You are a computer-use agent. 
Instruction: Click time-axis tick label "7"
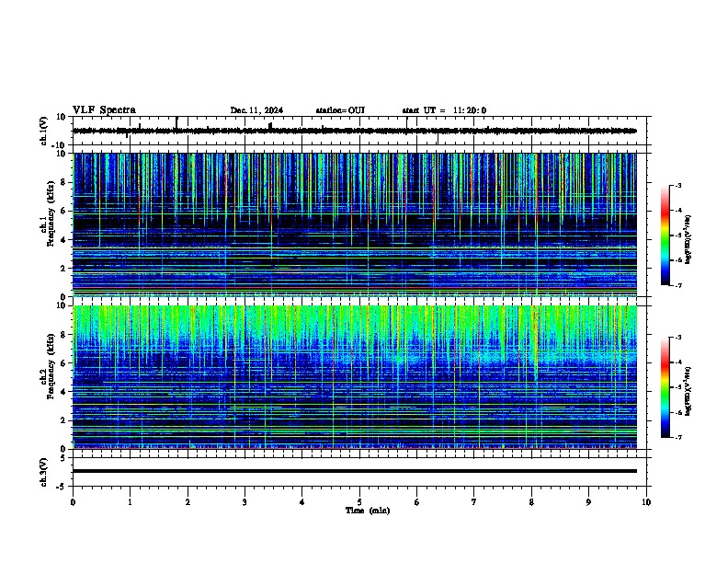click(x=474, y=502)
